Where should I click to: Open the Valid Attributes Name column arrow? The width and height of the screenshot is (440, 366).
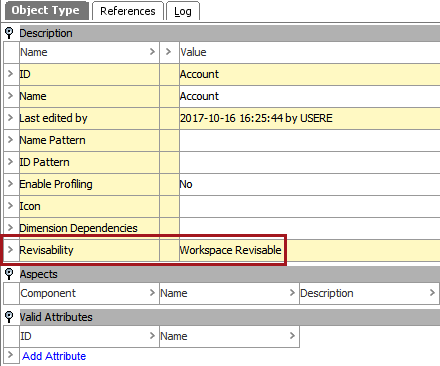coord(292,336)
